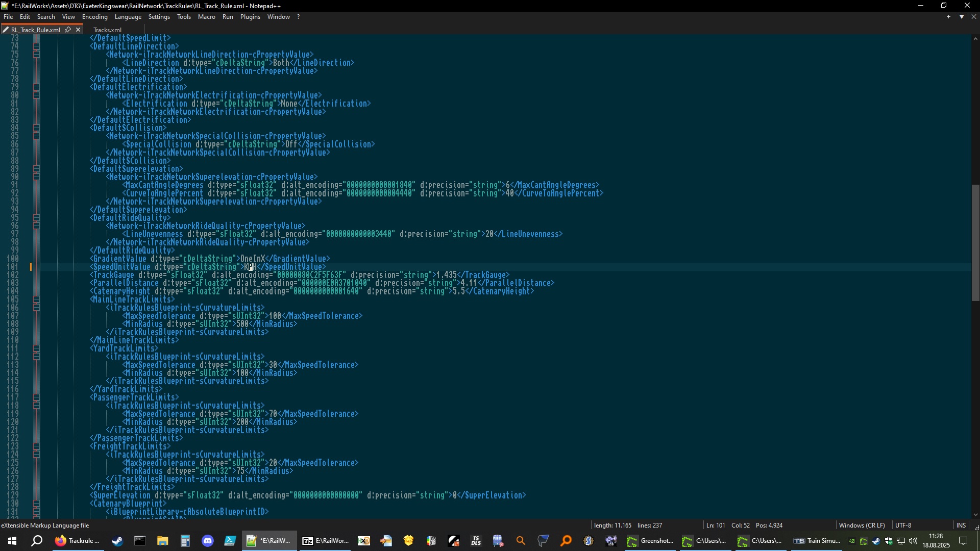Toggle INS insert mode in status bar
Image resolution: width=980 pixels, height=551 pixels.
(x=961, y=525)
